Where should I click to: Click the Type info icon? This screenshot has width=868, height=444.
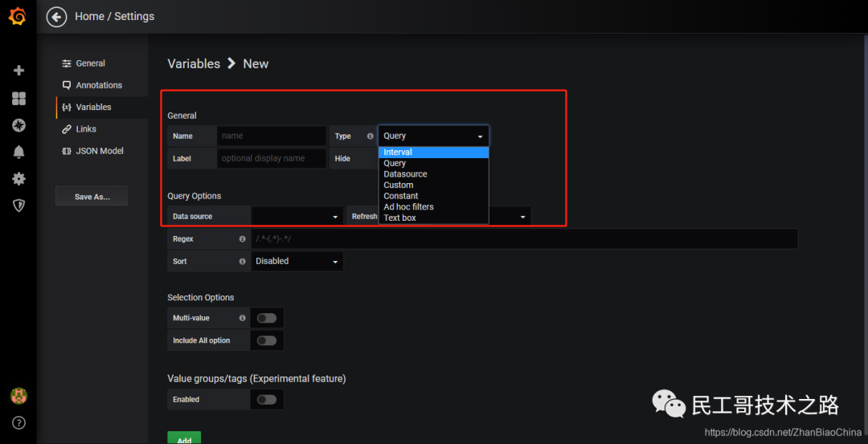coord(371,136)
